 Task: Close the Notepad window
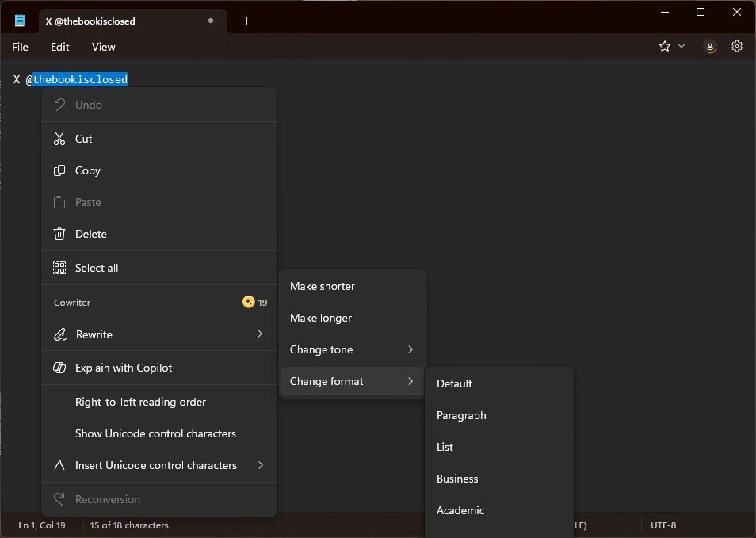pos(737,12)
